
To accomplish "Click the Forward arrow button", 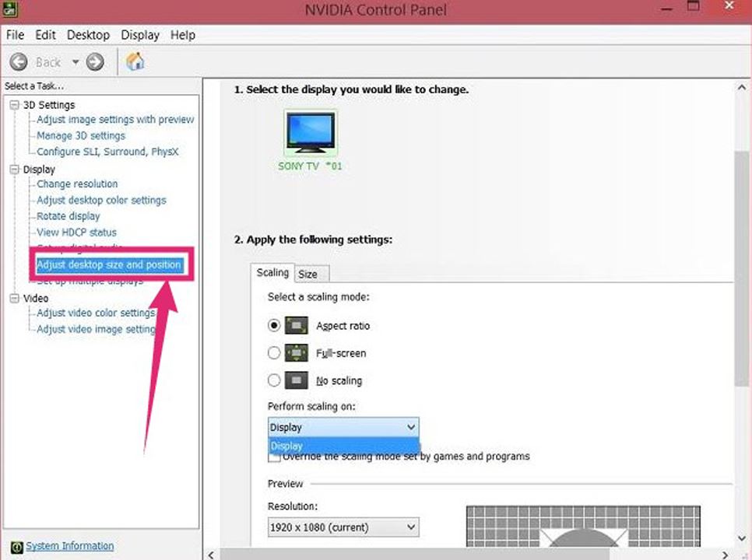I will (x=95, y=61).
